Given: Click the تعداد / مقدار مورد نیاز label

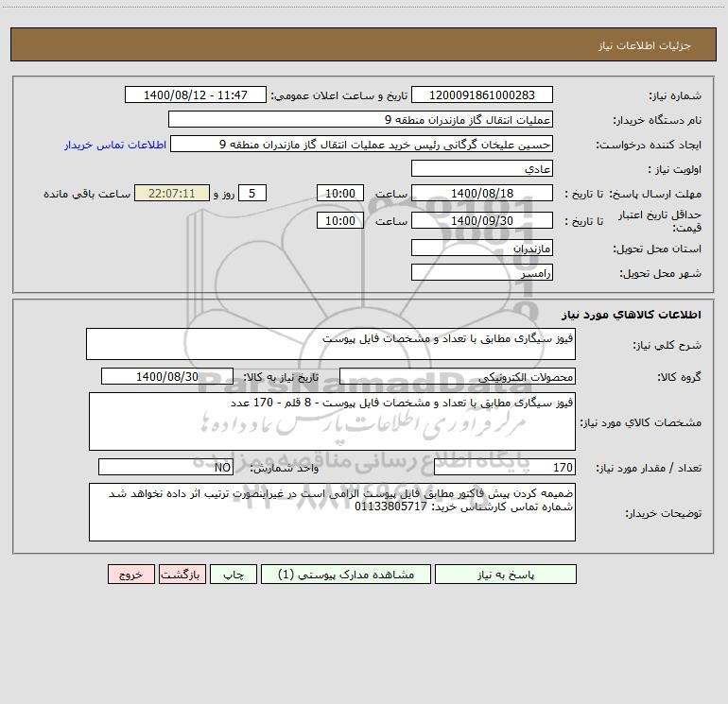Looking at the screenshot, I should (649, 468).
